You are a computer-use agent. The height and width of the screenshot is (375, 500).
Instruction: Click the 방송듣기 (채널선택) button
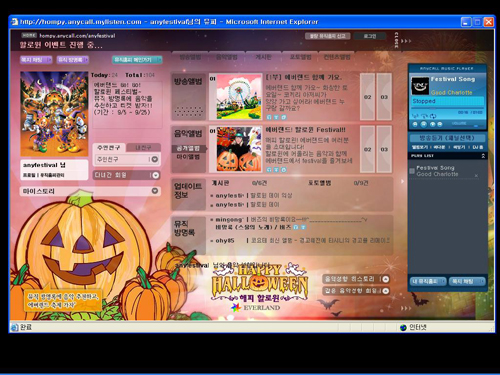pyautogui.click(x=447, y=138)
